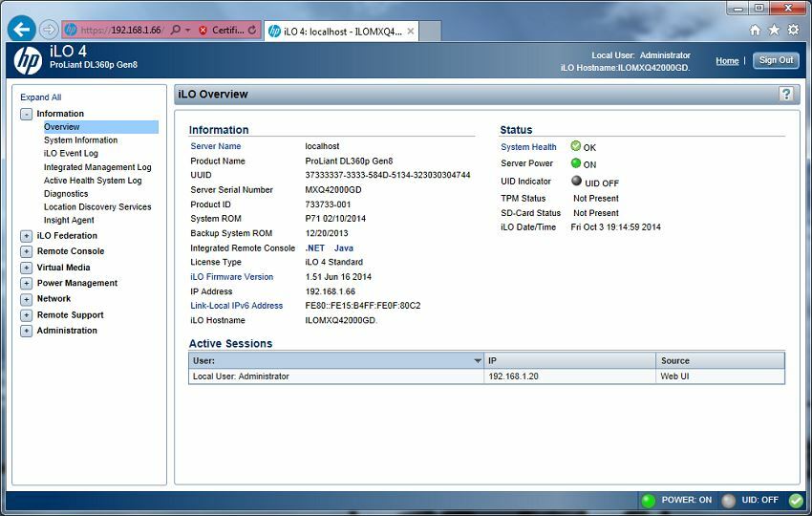The image size is (812, 516).
Task: Click the green POWER: ON footer icon
Action: (648, 501)
